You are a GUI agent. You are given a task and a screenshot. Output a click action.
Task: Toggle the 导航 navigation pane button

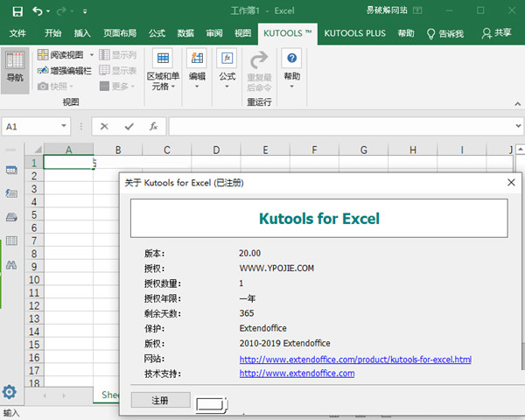click(15, 70)
